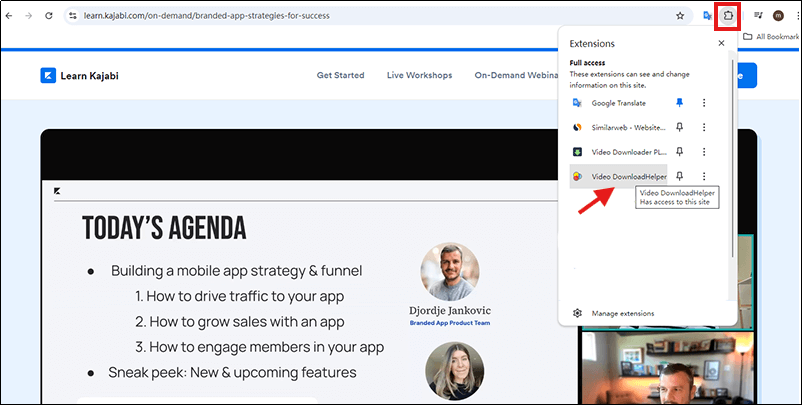The height and width of the screenshot is (406, 803).
Task: Open Get Started nav link
Action: click(341, 75)
